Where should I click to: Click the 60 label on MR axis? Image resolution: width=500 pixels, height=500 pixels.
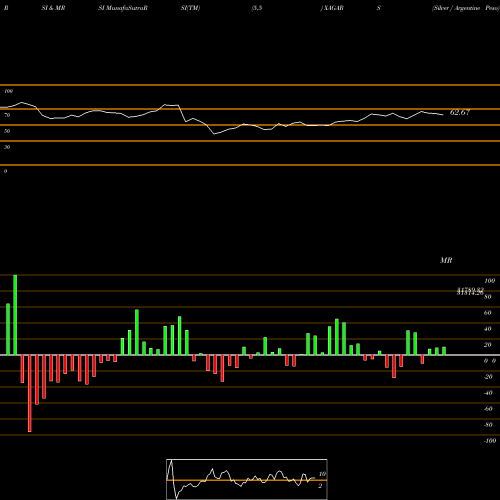[x=488, y=313]
